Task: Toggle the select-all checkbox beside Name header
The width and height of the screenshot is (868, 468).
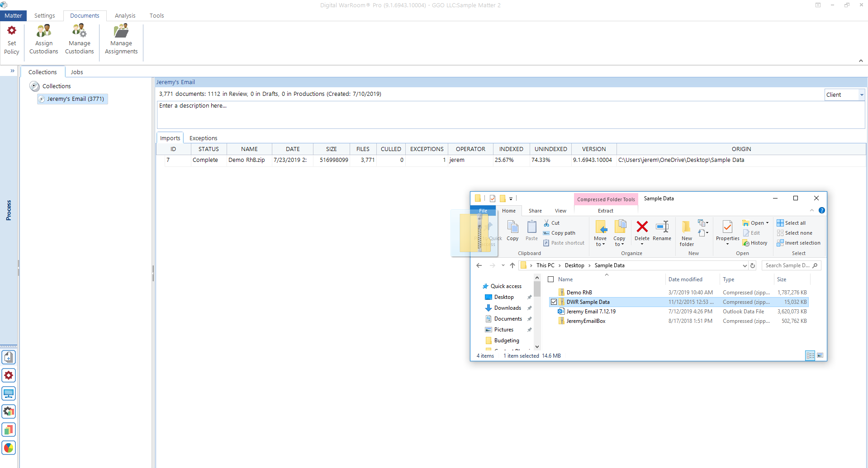Action: pos(551,279)
